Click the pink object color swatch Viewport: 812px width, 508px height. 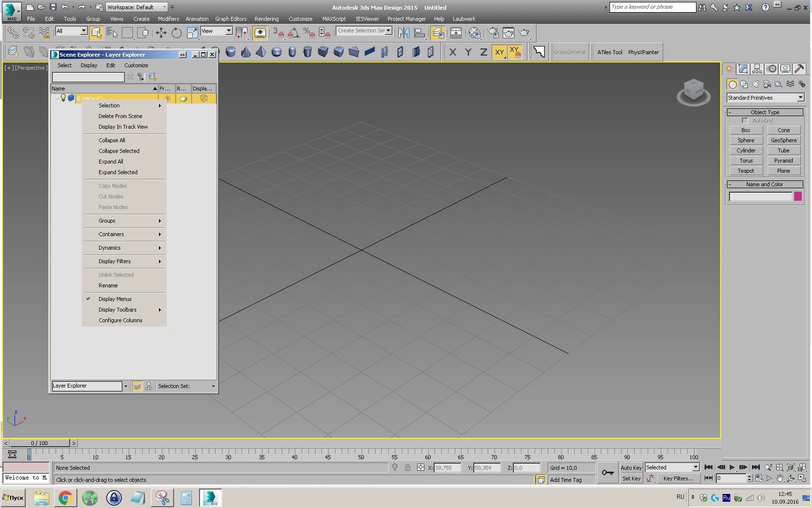[x=797, y=196]
